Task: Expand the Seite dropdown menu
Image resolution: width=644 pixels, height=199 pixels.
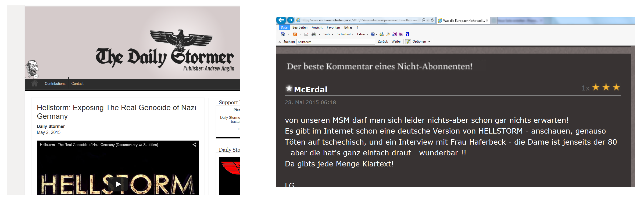Action: tap(328, 34)
